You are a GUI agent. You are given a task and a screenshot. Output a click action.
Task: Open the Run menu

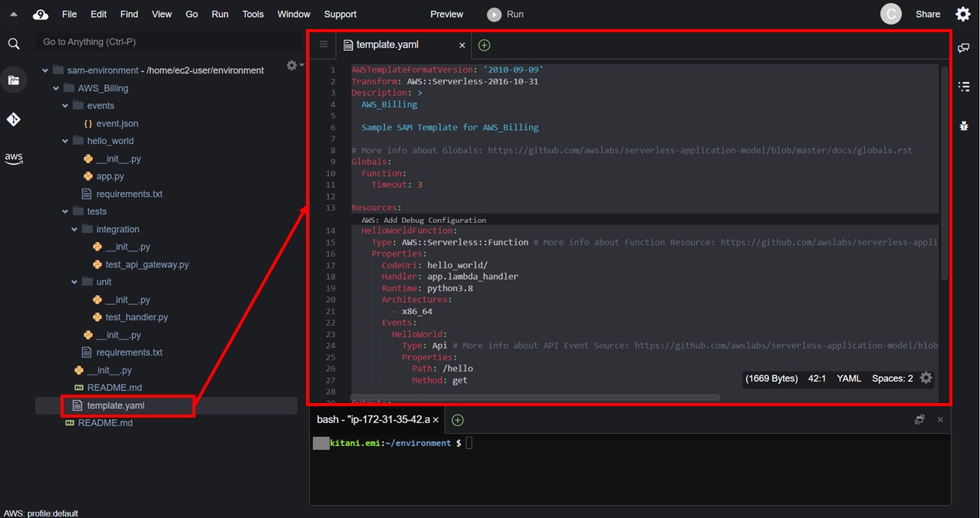tap(220, 14)
